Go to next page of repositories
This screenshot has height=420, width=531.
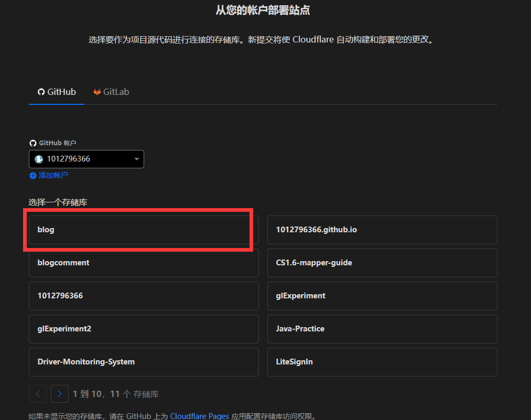[x=60, y=394]
